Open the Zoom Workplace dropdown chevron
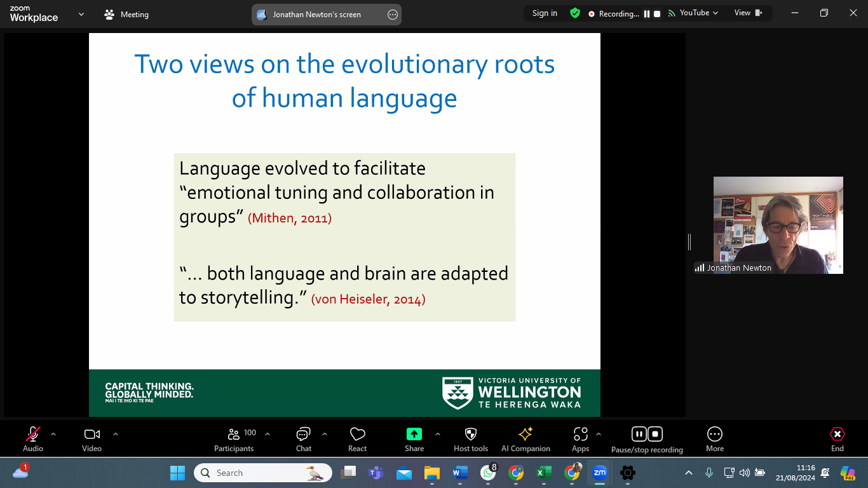 (x=81, y=14)
